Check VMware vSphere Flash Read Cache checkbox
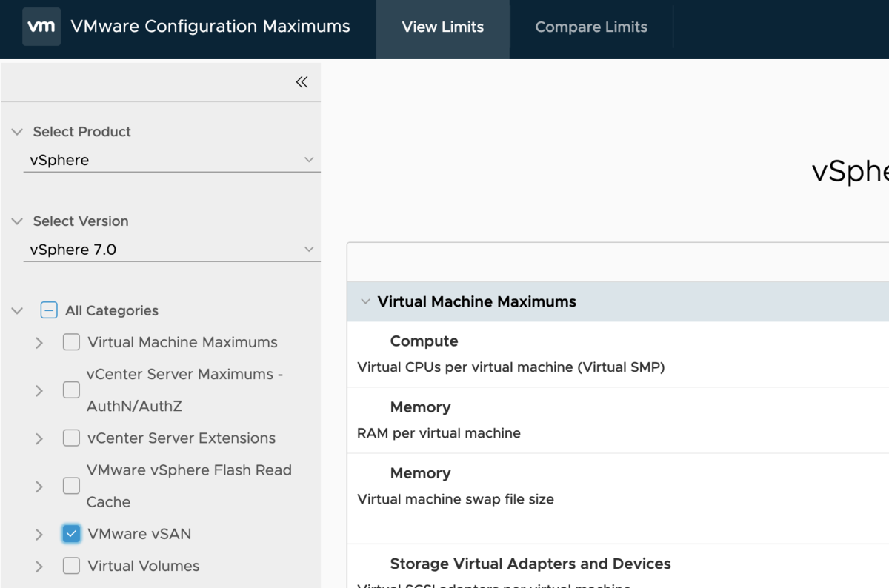This screenshot has width=889, height=588. tap(71, 486)
